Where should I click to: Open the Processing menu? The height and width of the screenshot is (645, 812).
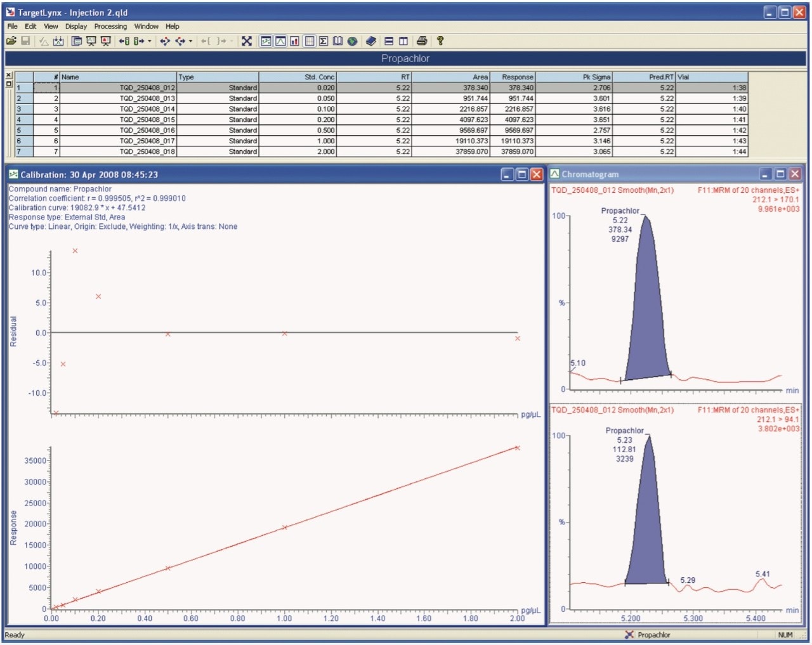click(110, 27)
